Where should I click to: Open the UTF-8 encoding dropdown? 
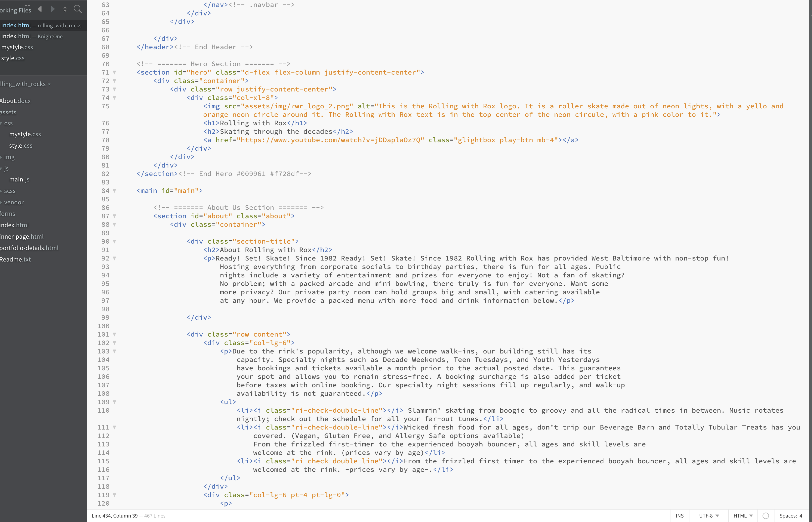pos(709,516)
